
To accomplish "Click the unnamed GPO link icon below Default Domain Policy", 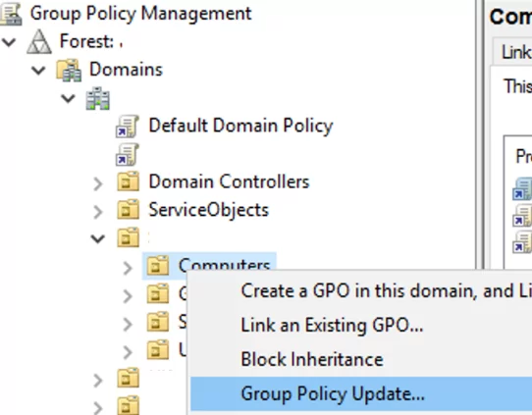I will coord(128,154).
